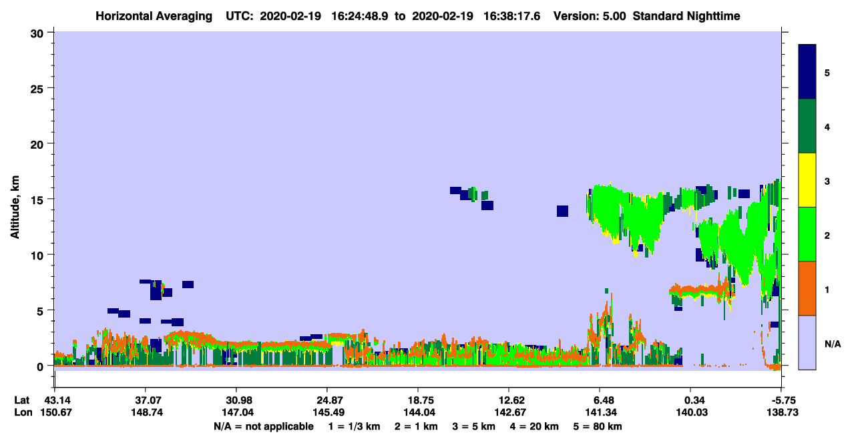This screenshot has height=445, width=868.
Task: Click the 'Lat' row label
Action: click(x=22, y=400)
